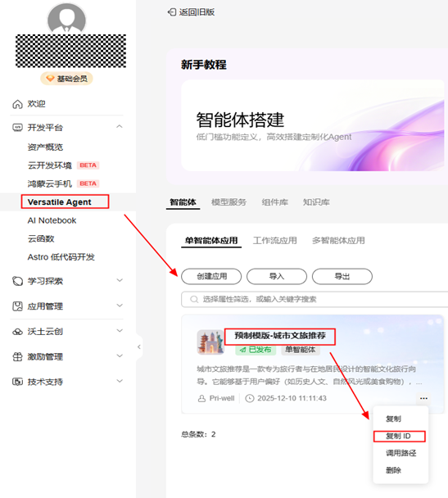Click the 激励管理 gift icon
The width and height of the screenshot is (448, 498).
[x=17, y=356]
